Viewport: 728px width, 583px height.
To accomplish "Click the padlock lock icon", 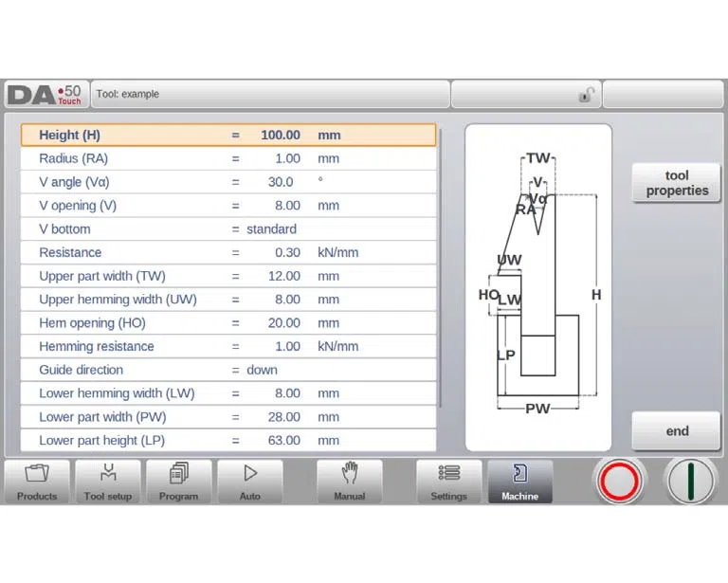I will click(587, 95).
